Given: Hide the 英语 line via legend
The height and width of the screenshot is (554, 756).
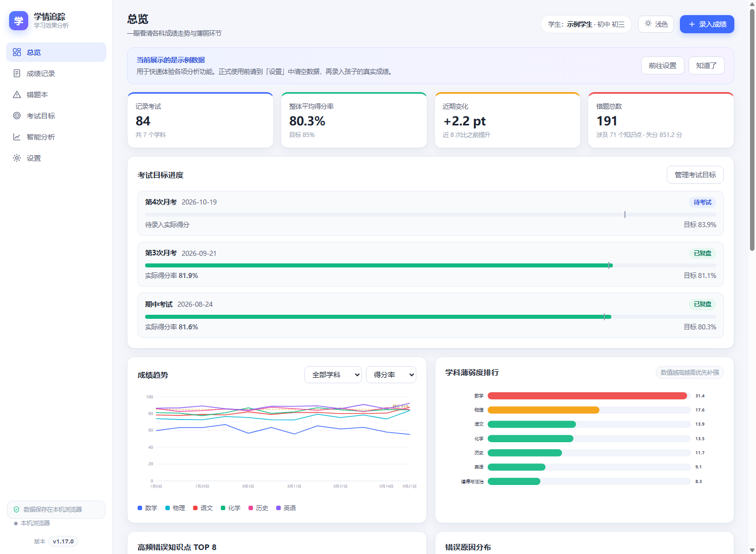Looking at the screenshot, I should 286,508.
